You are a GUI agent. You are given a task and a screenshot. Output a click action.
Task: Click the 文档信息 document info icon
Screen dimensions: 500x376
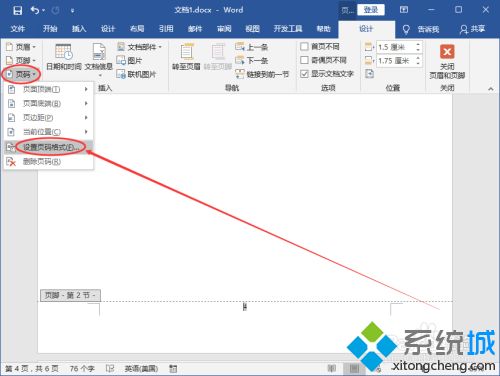tap(99, 52)
